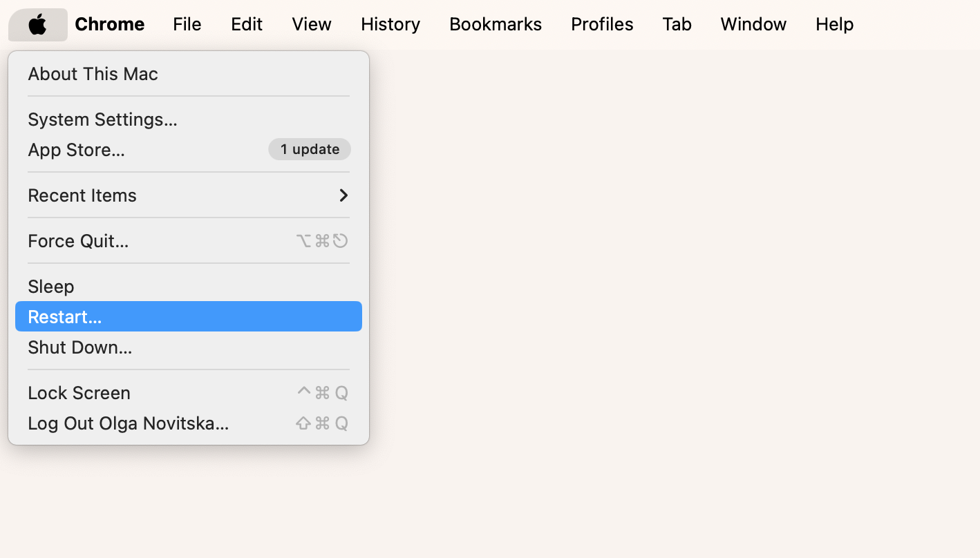Image resolution: width=980 pixels, height=558 pixels.
Task: Log Out Olga Novitska
Action: pyautogui.click(x=129, y=423)
